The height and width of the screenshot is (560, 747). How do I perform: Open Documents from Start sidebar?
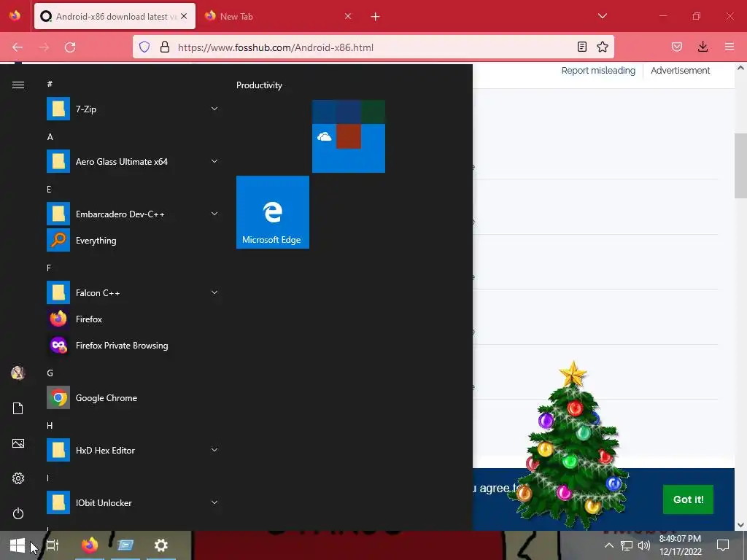pyautogui.click(x=18, y=408)
